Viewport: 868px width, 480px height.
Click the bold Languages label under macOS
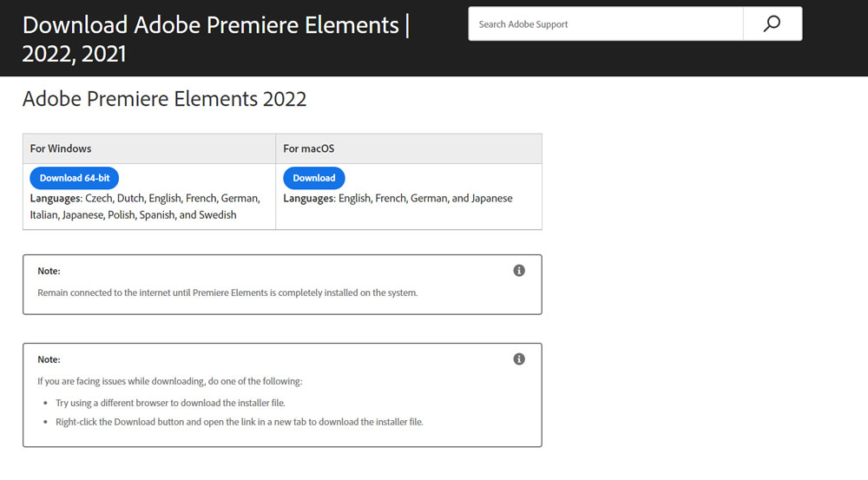point(310,198)
